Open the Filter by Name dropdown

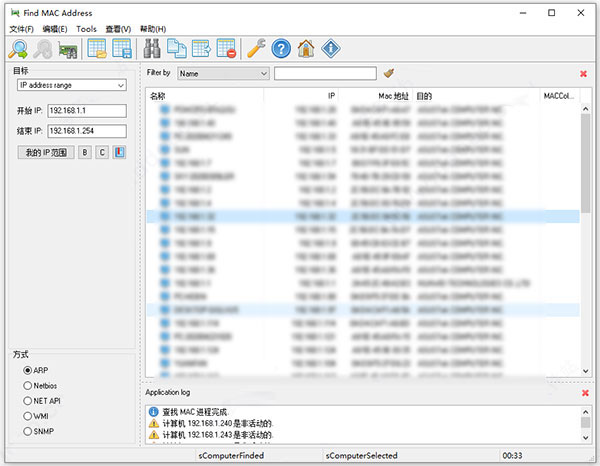[x=223, y=73]
